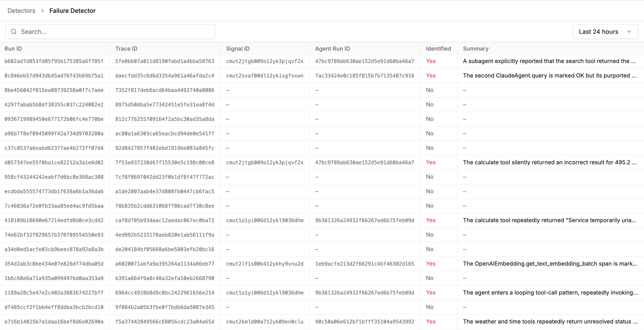Viewport: 644px width, 330px height.
Task: Go to Detectors breadcrumb
Action: (21, 11)
